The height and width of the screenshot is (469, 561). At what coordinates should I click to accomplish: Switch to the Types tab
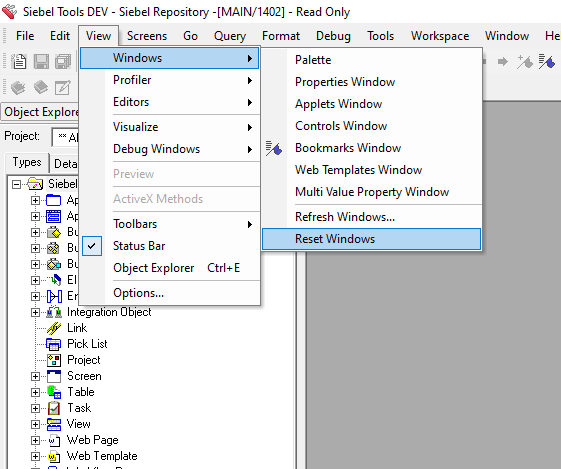coord(27,162)
